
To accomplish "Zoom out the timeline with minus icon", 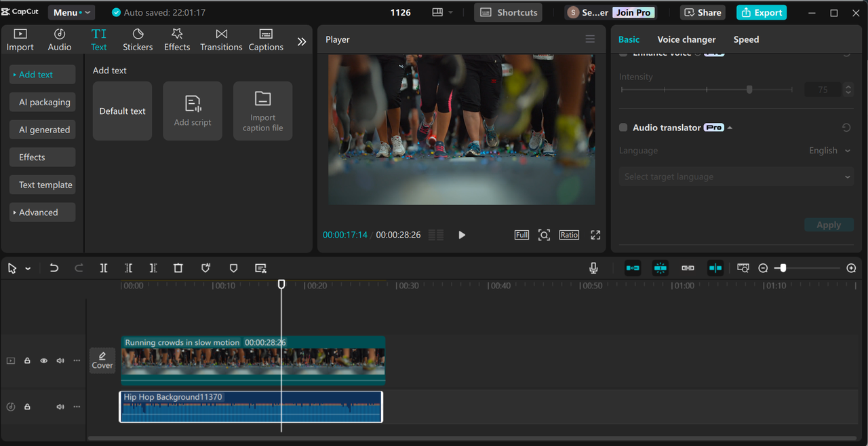I will point(763,268).
